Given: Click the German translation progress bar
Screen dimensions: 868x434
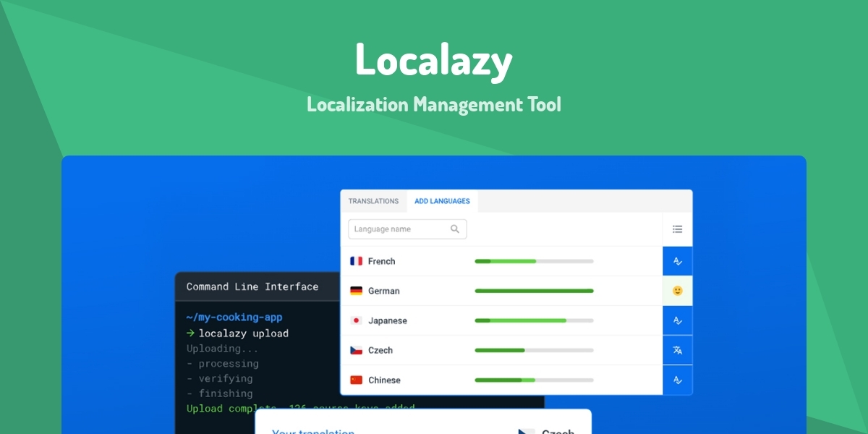Looking at the screenshot, I should 534,291.
